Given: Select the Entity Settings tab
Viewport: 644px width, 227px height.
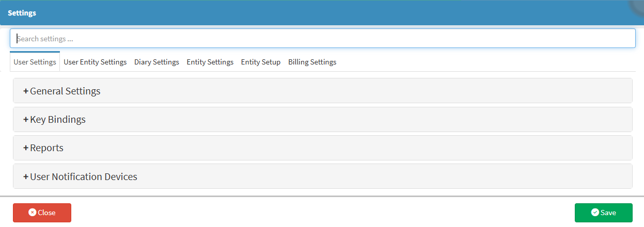Looking at the screenshot, I should tap(210, 62).
